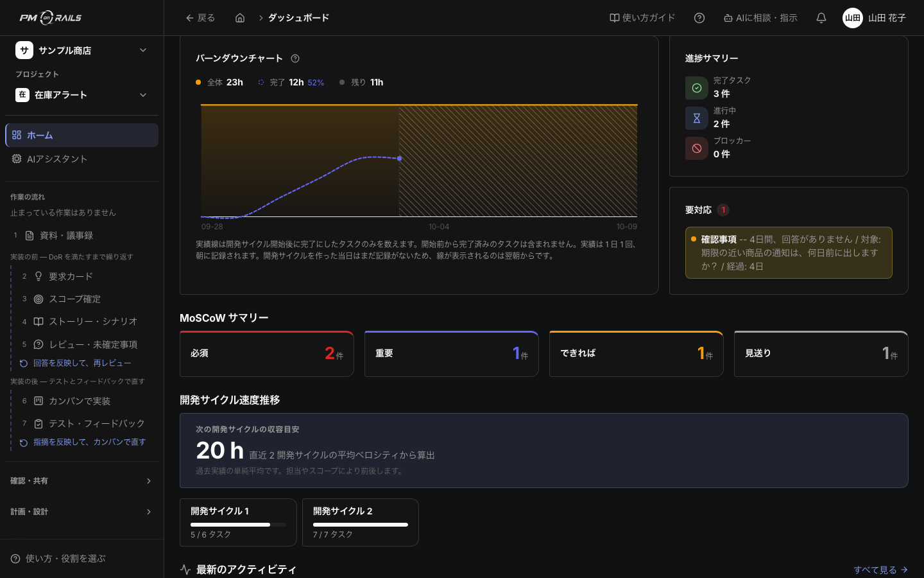Select ホーム in the sidebar
Screen dimensions: 924x578
pyautogui.click(x=81, y=135)
